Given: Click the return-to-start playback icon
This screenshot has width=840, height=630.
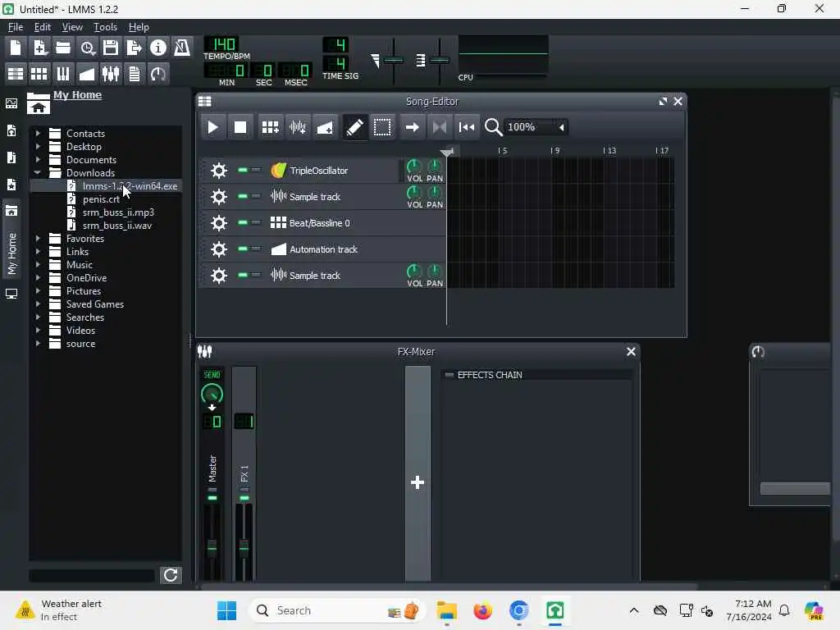Looking at the screenshot, I should pos(467,127).
